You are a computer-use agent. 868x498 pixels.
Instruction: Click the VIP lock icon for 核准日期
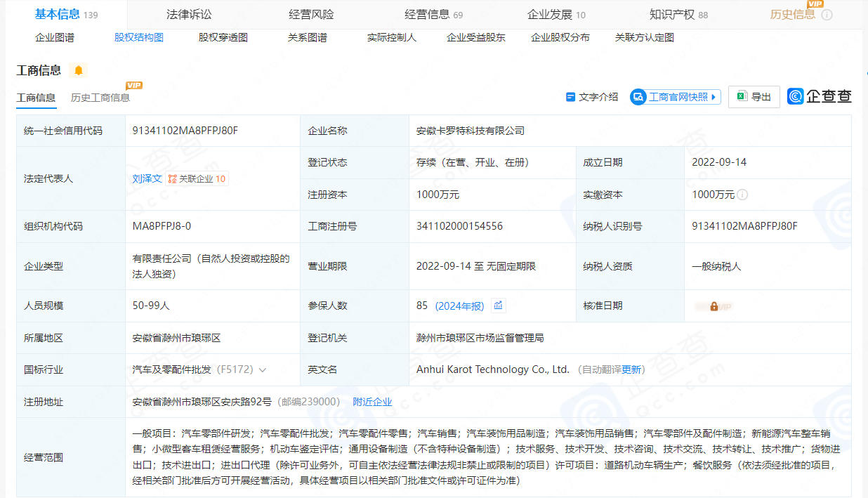(x=714, y=306)
